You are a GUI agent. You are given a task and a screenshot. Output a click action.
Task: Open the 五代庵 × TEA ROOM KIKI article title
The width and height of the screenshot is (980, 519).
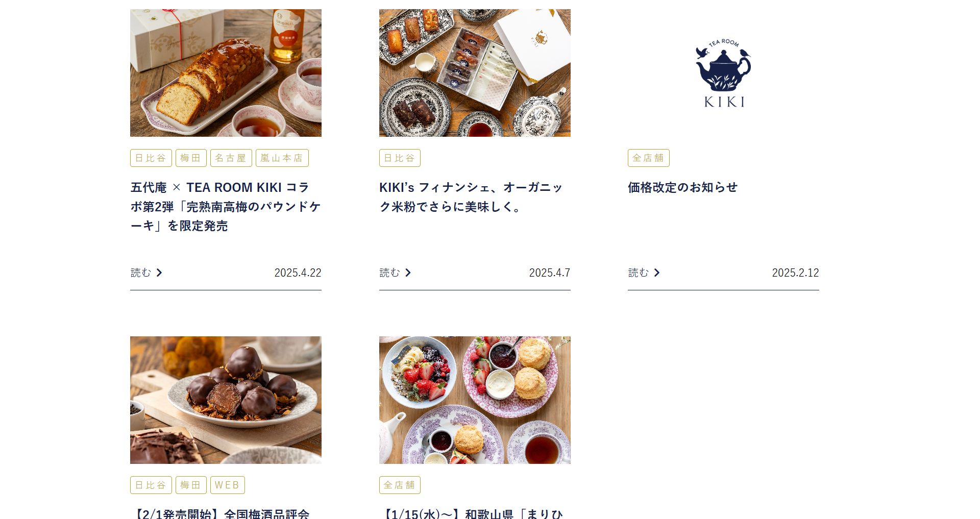pyautogui.click(x=226, y=207)
